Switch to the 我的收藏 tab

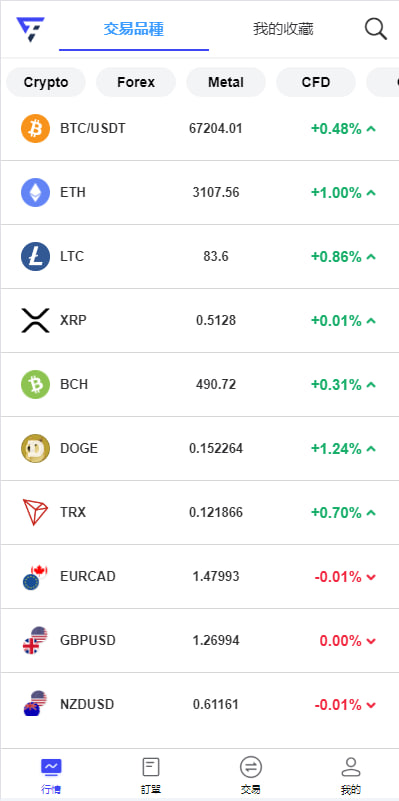(283, 29)
